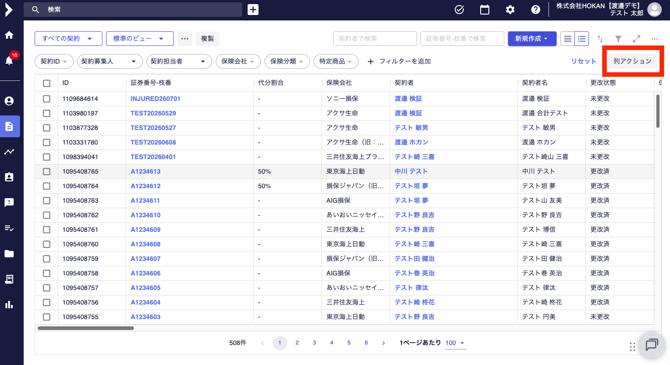Switch to compact list view icon
Viewport: 670px width, 365px height.
(567, 39)
